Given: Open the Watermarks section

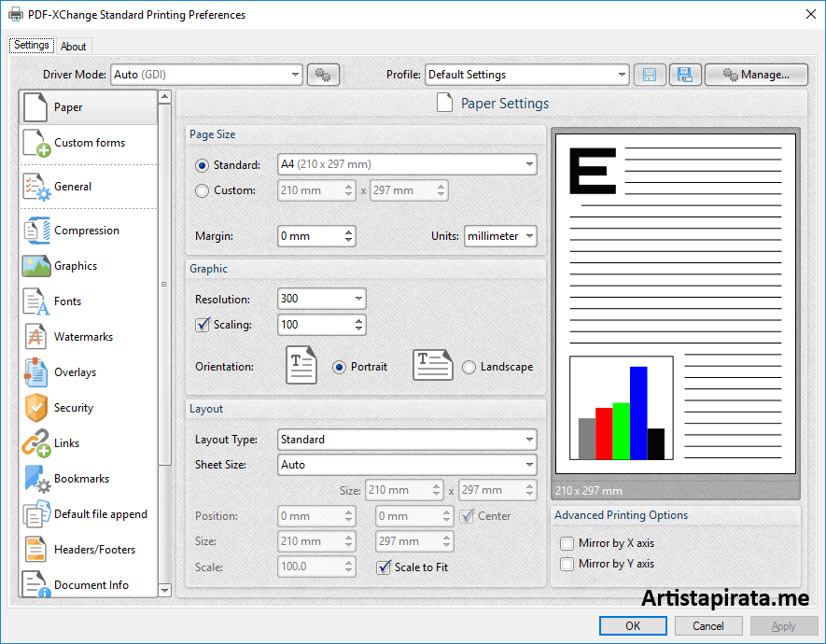Looking at the screenshot, I should (x=35, y=337).
